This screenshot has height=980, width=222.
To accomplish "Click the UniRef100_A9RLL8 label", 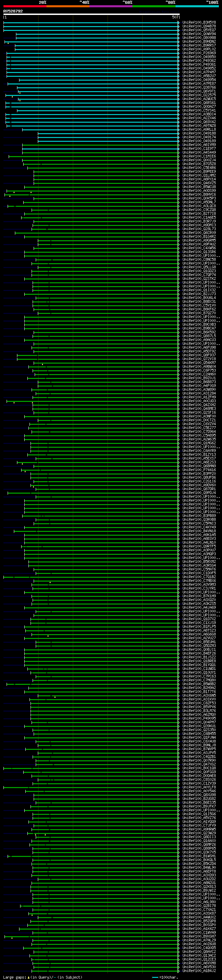I will 199,129.
